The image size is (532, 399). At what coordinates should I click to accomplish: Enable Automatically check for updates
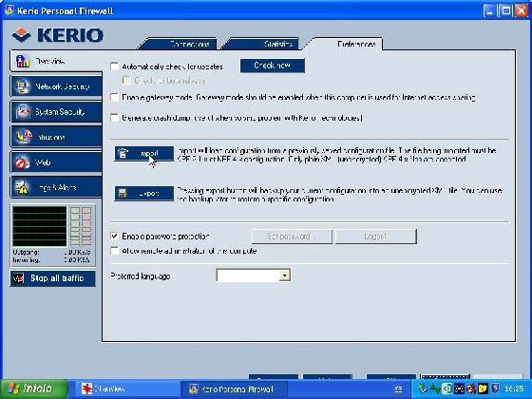point(115,66)
